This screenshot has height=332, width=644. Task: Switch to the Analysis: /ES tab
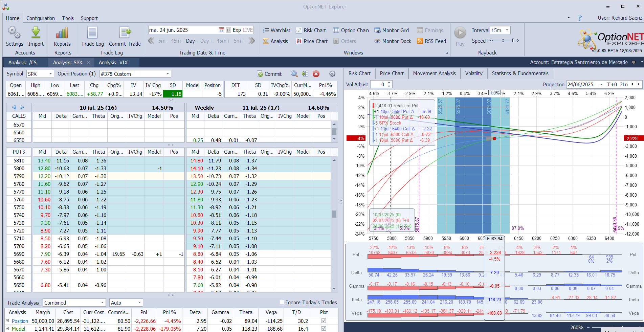22,62
